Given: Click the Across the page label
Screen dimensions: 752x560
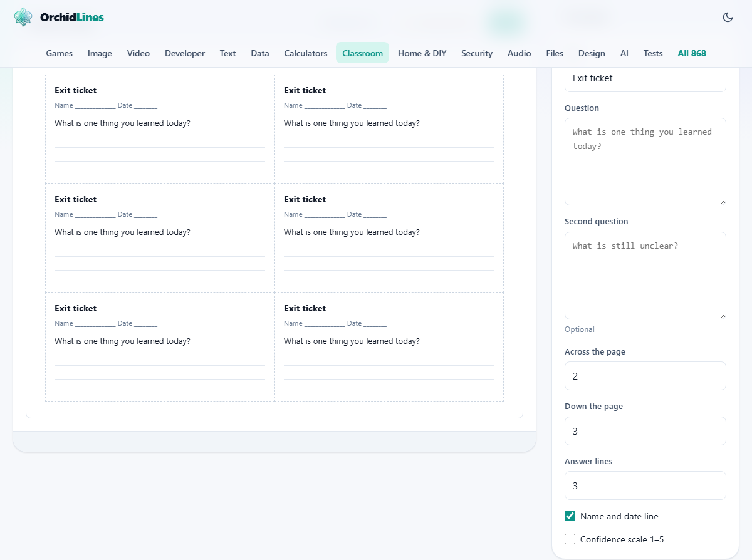Looking at the screenshot, I should 595,352.
